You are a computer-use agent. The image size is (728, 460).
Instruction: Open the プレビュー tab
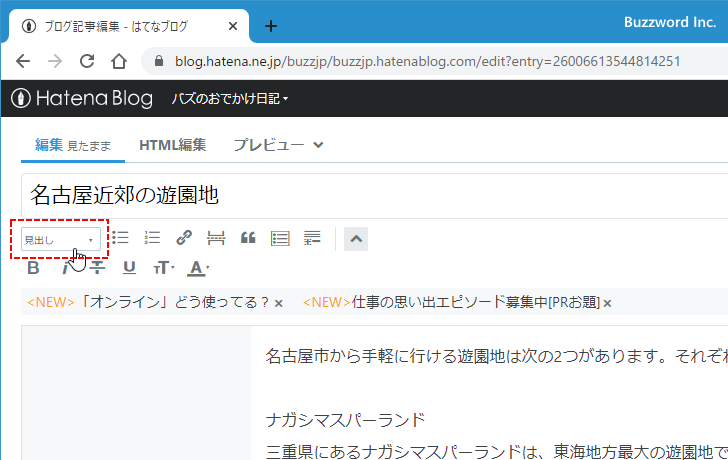268,145
